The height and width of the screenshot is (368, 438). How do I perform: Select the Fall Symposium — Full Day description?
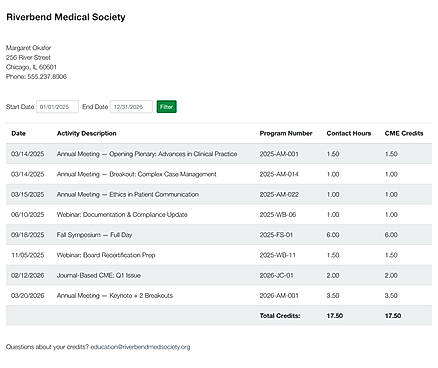pyautogui.click(x=94, y=235)
